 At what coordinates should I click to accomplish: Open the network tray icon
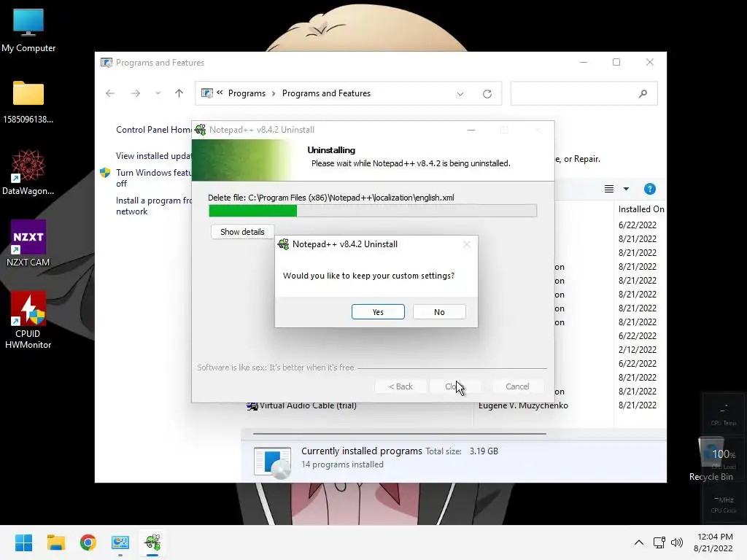659,542
